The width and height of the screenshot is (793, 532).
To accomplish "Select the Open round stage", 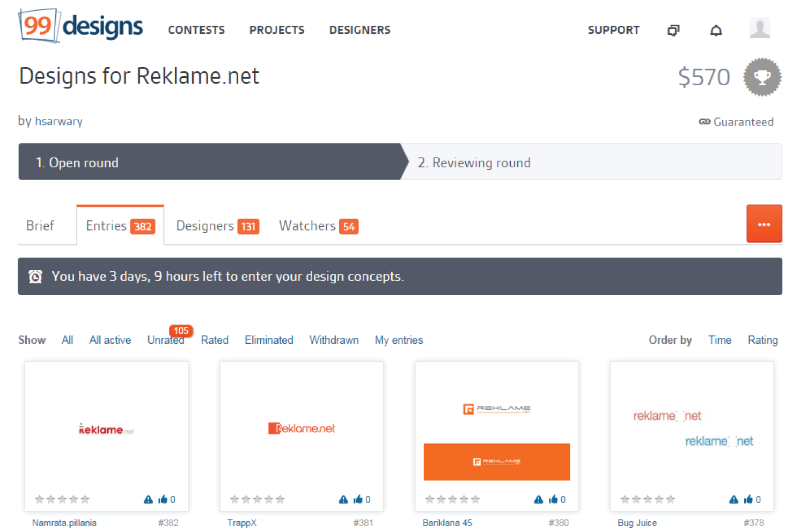I will point(212,161).
